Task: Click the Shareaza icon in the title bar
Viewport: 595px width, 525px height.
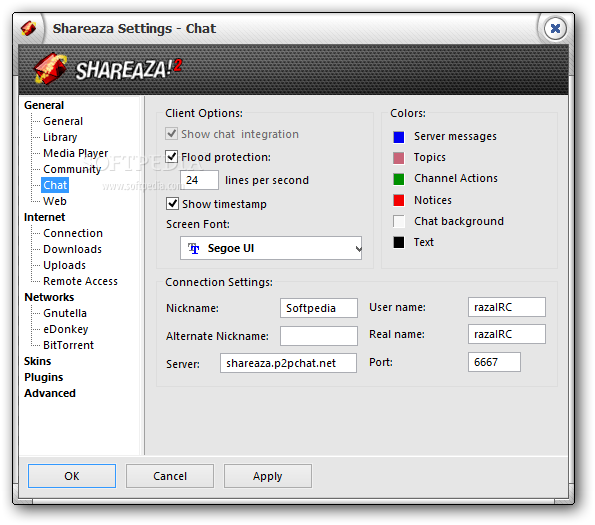Action: (28, 28)
